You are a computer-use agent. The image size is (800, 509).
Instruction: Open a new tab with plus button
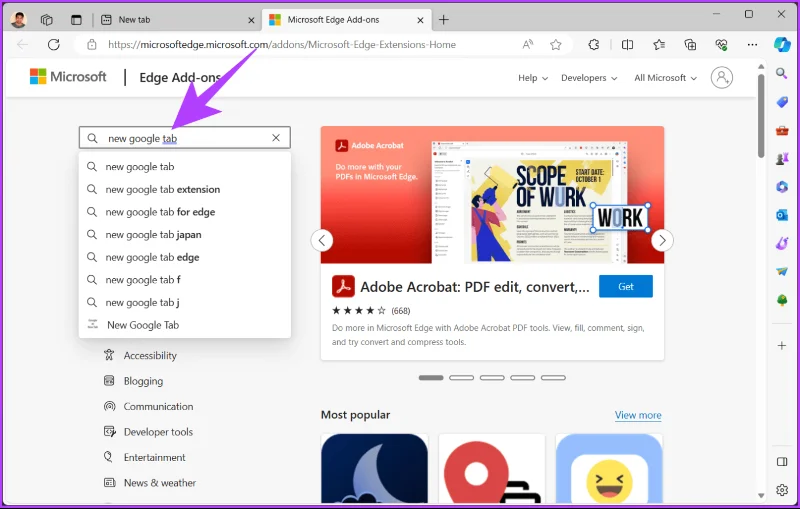(444, 20)
